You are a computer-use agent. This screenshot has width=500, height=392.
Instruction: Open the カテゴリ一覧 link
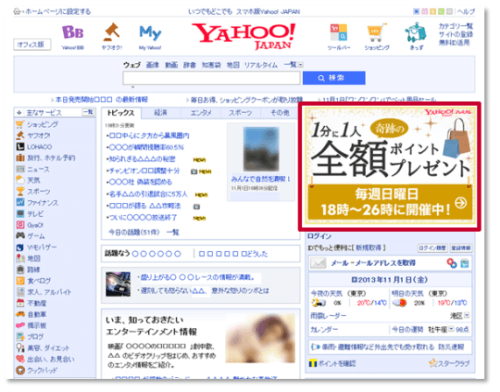456,26
